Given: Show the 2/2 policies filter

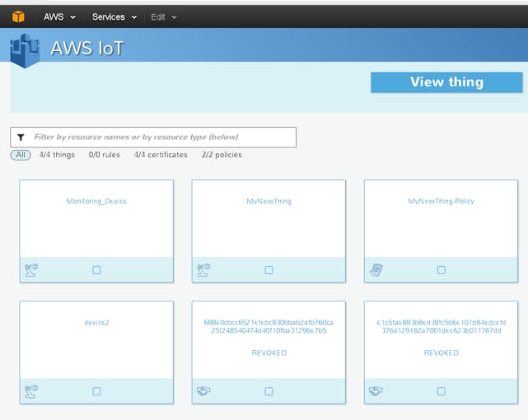Looking at the screenshot, I should pyautogui.click(x=222, y=155).
